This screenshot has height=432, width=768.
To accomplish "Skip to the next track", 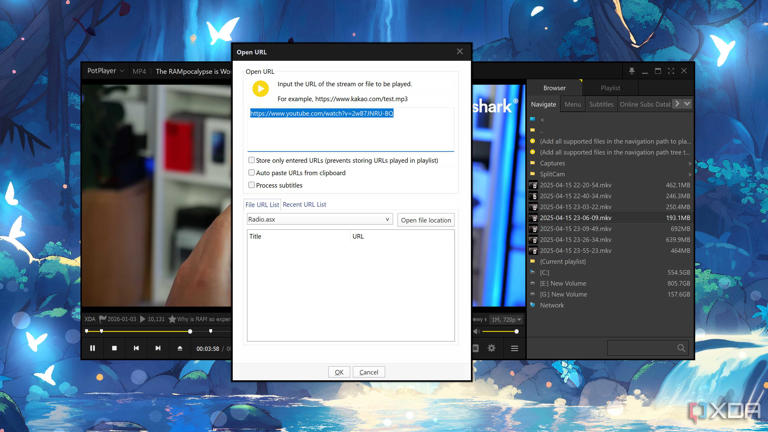I will tap(158, 348).
